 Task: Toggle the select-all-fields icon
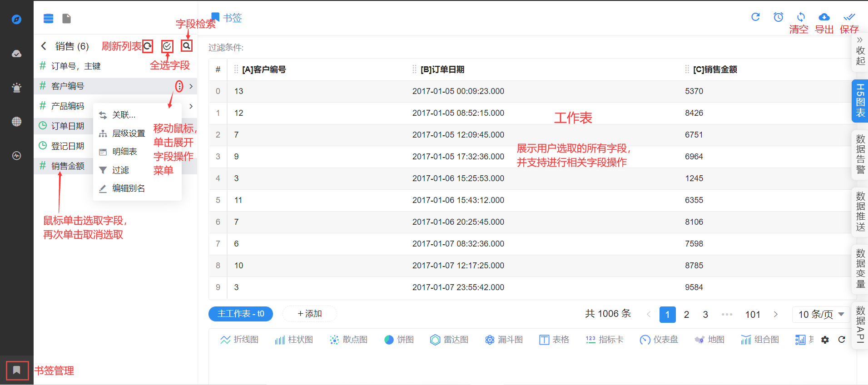pyautogui.click(x=167, y=46)
